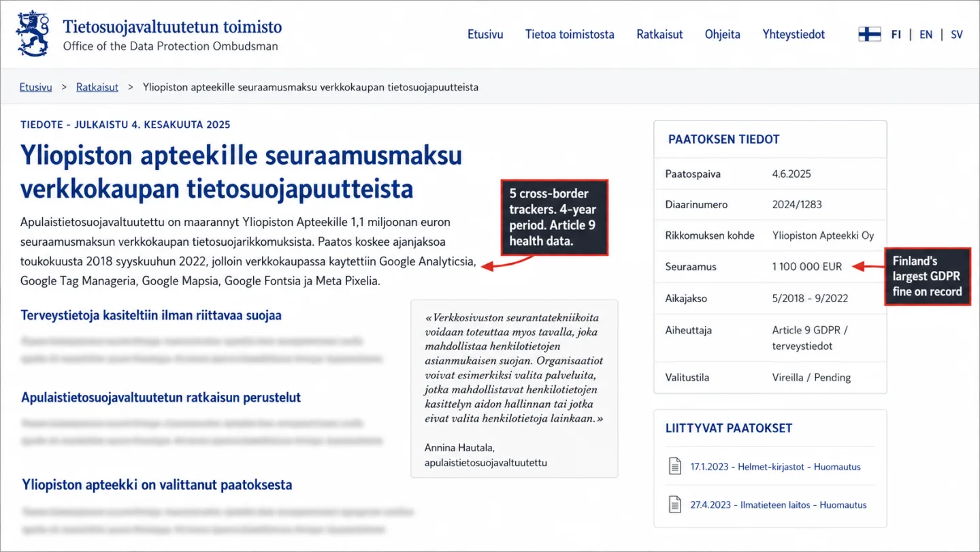
Task: Click the name Annina Hautala under the quote
Action: pos(459,447)
